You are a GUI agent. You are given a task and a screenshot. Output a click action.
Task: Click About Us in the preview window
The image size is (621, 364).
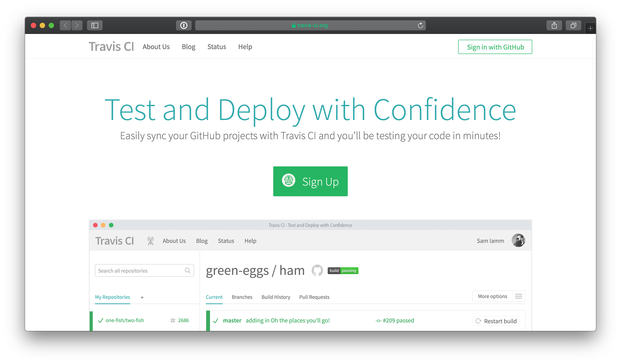(x=174, y=241)
